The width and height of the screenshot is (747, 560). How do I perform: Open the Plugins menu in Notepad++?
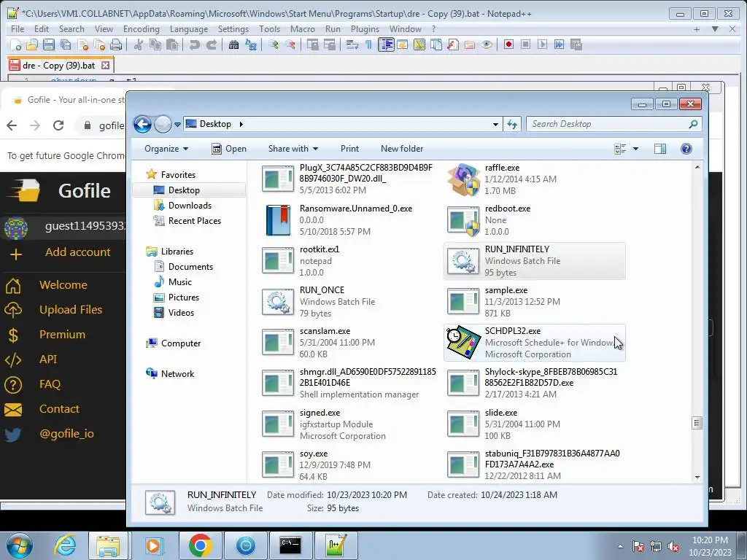pos(365,29)
